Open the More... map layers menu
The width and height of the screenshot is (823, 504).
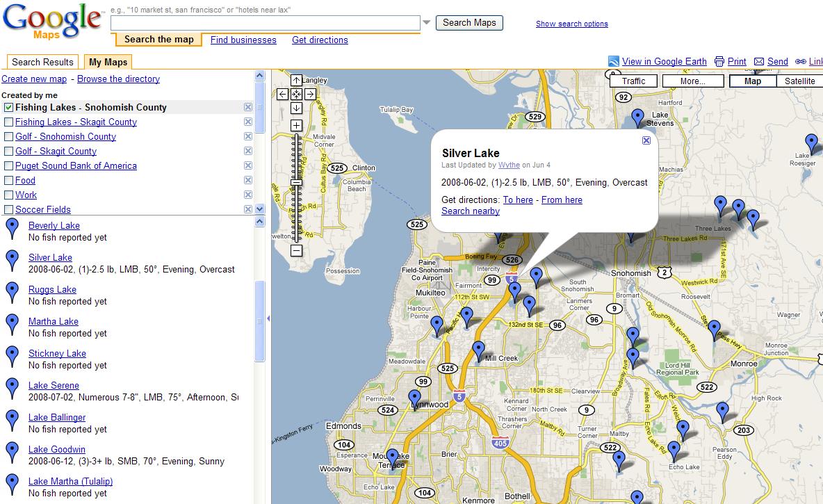pyautogui.click(x=692, y=81)
